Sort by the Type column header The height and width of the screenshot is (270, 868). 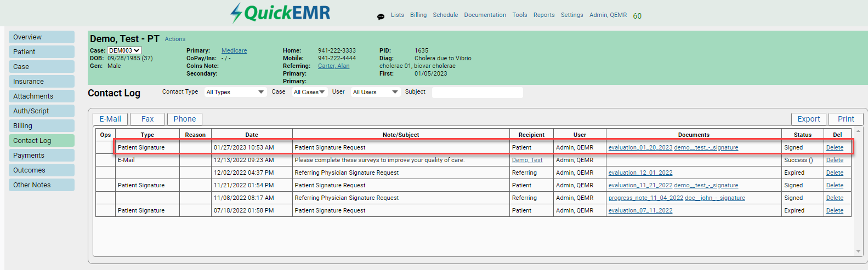147,135
